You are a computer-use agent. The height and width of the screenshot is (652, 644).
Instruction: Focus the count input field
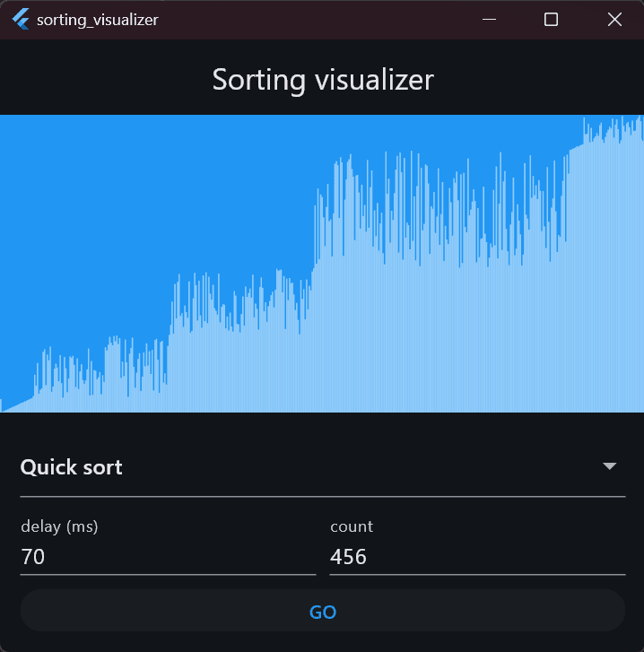coord(477,557)
